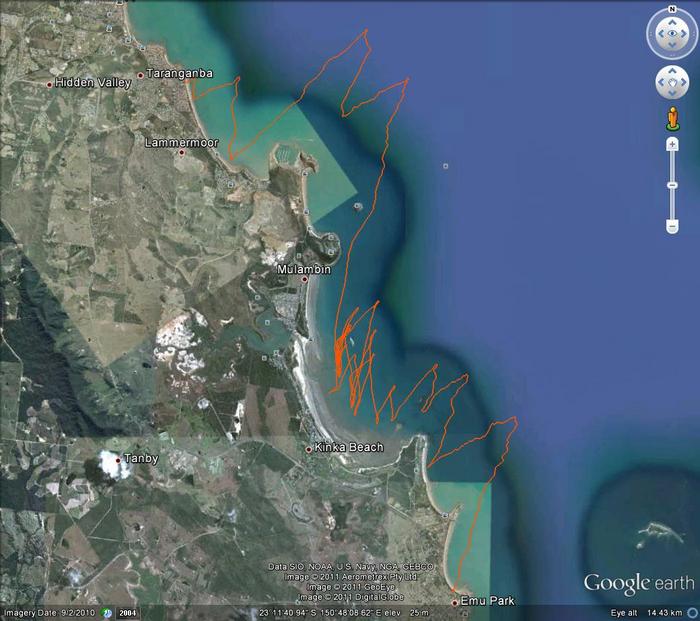
Task: Click the 2004 historical imagery year button
Action: click(126, 612)
